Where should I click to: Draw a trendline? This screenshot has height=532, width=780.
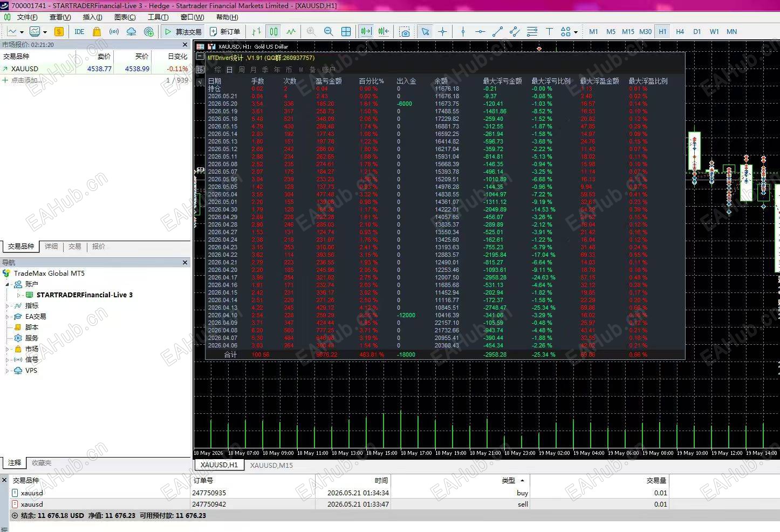pos(497,32)
